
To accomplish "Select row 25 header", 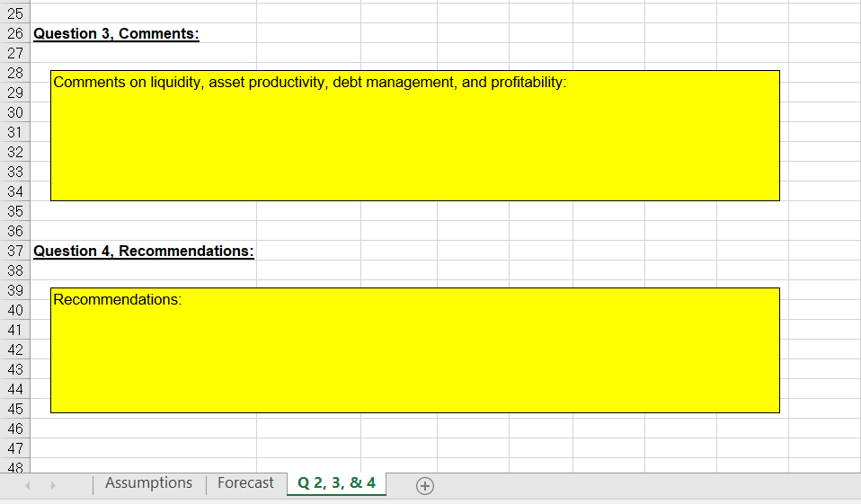I will [x=14, y=13].
